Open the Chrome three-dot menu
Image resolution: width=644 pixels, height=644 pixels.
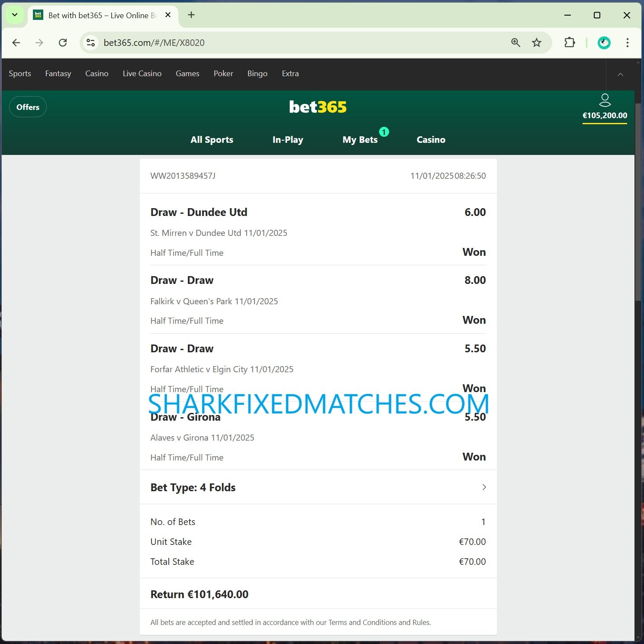(628, 42)
